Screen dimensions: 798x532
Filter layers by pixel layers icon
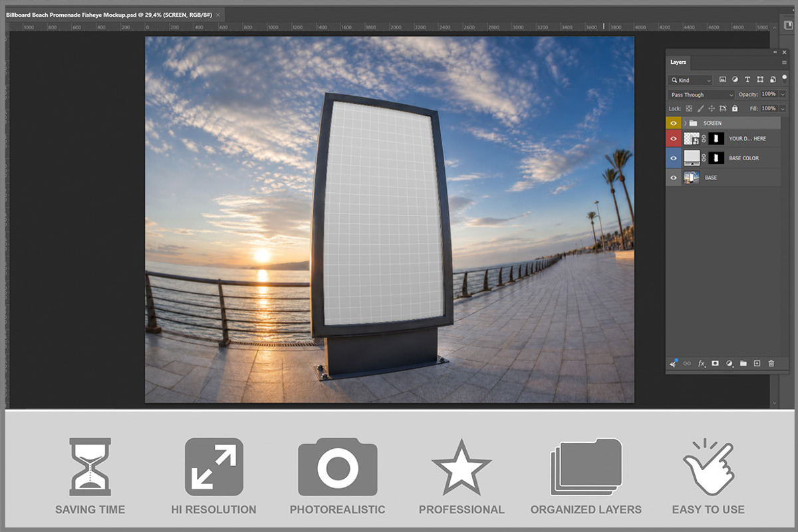[723, 79]
